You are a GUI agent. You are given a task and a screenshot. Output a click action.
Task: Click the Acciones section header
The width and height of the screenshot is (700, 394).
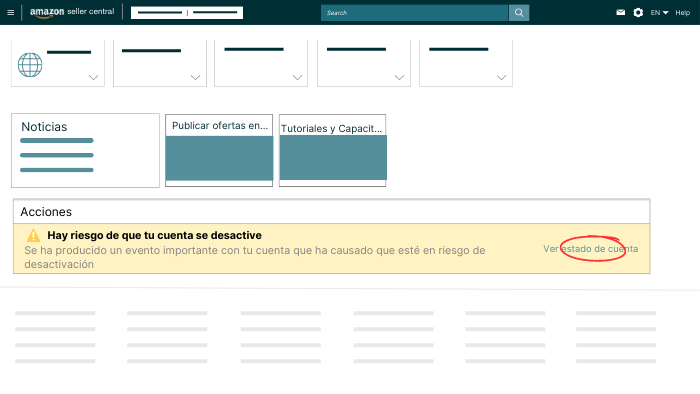coord(331,212)
